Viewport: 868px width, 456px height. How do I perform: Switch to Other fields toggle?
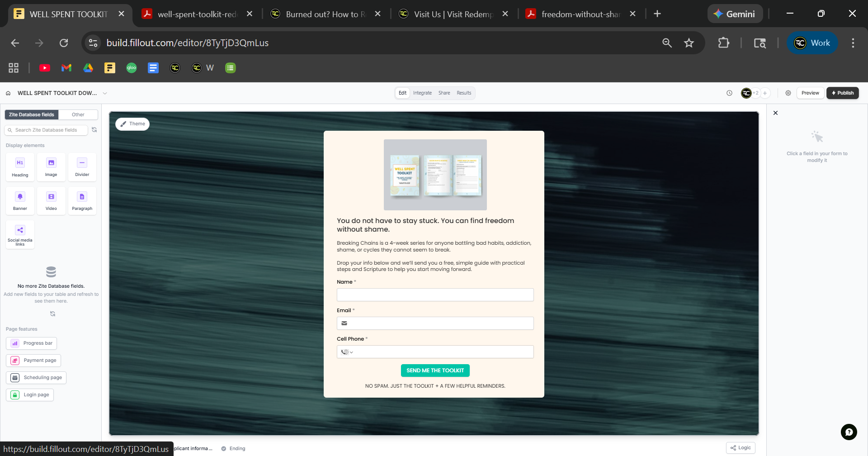78,115
